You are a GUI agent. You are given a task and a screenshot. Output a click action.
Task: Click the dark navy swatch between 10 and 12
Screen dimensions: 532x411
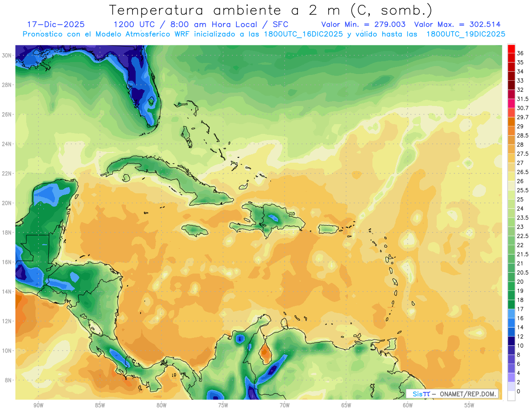(x=511, y=341)
